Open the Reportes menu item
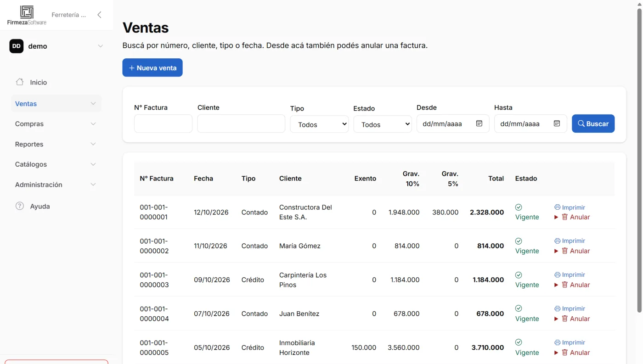Image resolution: width=643 pixels, height=364 pixels. pos(56,144)
